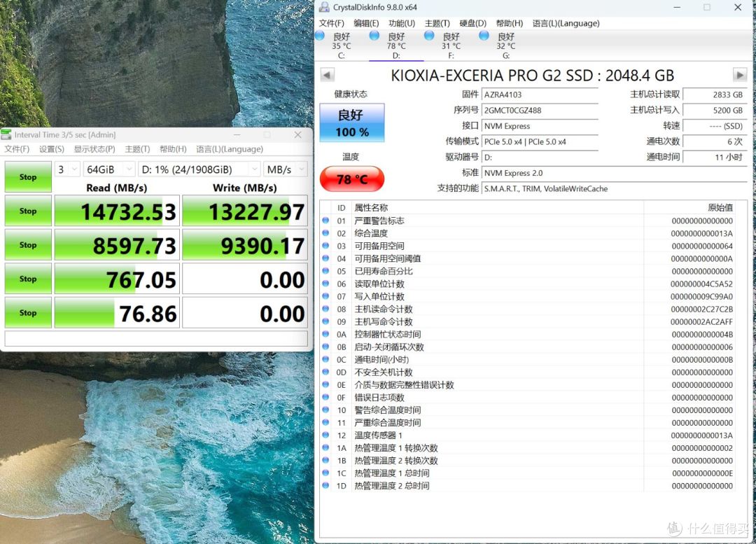
Task: Open 主题(T) menu in CrystalDiskInfo
Action: 437,23
